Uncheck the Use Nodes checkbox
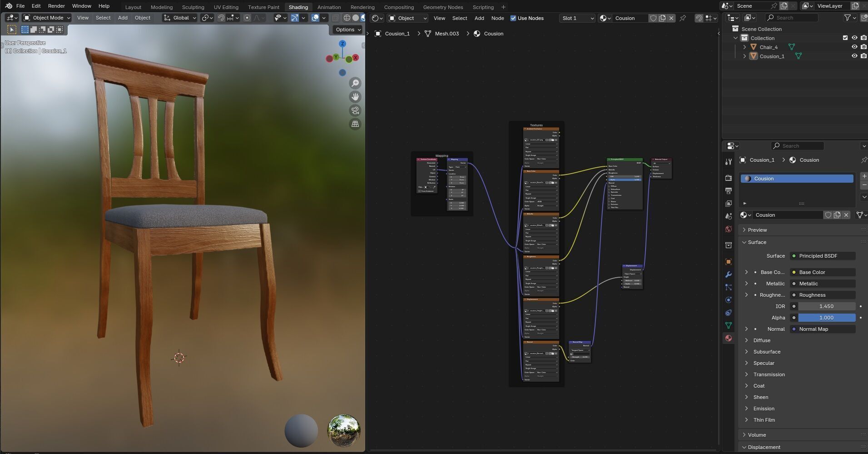This screenshot has height=454, width=868. click(x=513, y=18)
